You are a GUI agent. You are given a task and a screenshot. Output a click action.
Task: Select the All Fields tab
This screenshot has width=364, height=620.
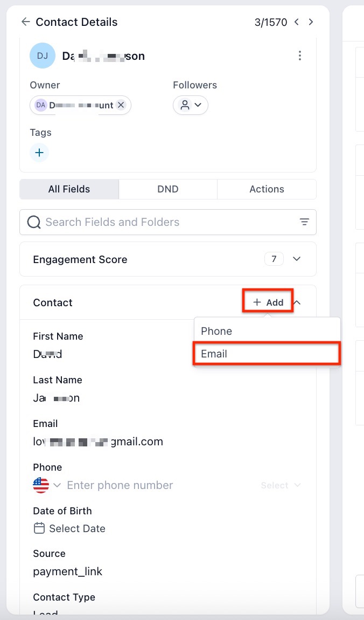point(69,189)
